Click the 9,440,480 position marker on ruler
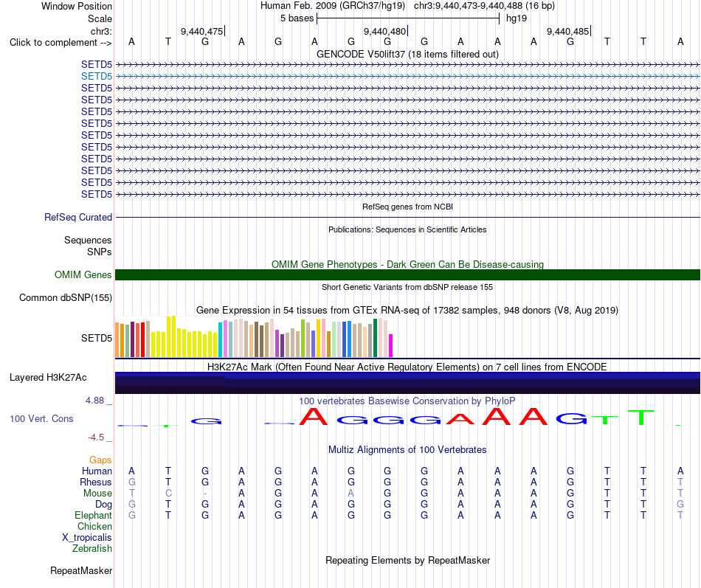The height and width of the screenshot is (588, 701). (x=385, y=31)
